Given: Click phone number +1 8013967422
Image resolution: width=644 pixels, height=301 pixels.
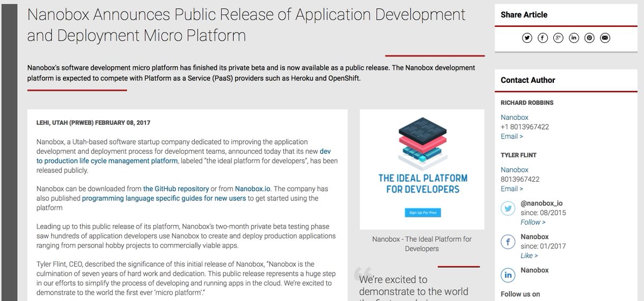Looking at the screenshot, I should pyautogui.click(x=525, y=127).
